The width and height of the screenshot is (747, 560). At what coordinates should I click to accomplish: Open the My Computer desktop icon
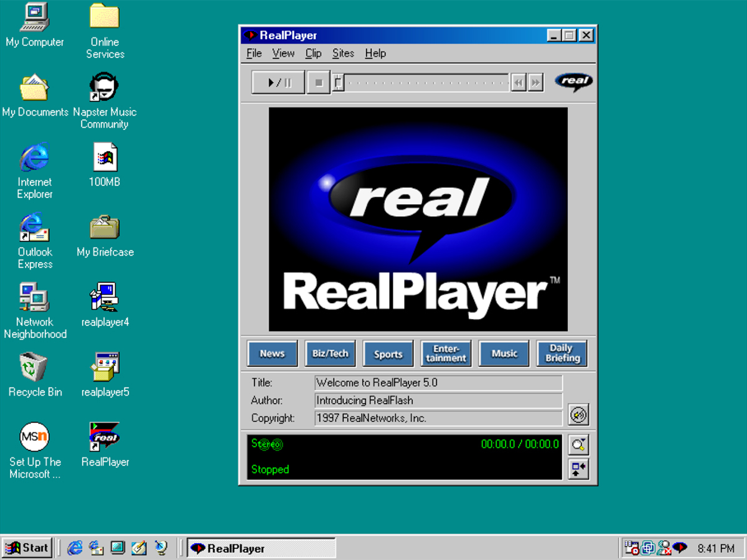click(35, 26)
